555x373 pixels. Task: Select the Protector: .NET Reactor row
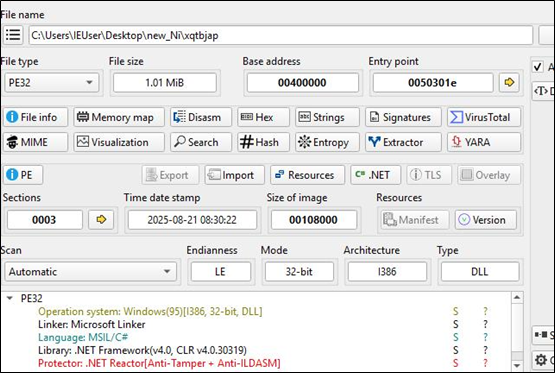pyautogui.click(x=159, y=363)
